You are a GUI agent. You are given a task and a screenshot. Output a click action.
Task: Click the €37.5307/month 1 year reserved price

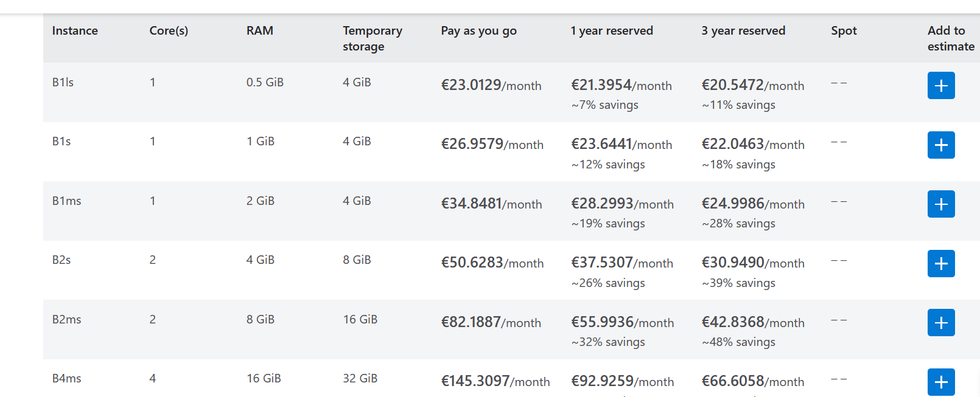click(x=621, y=263)
